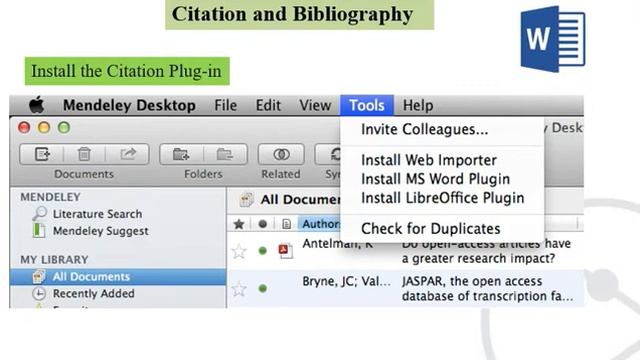
Task: Click the 'Install the Citation Plug-in' heading
Action: tap(127, 71)
